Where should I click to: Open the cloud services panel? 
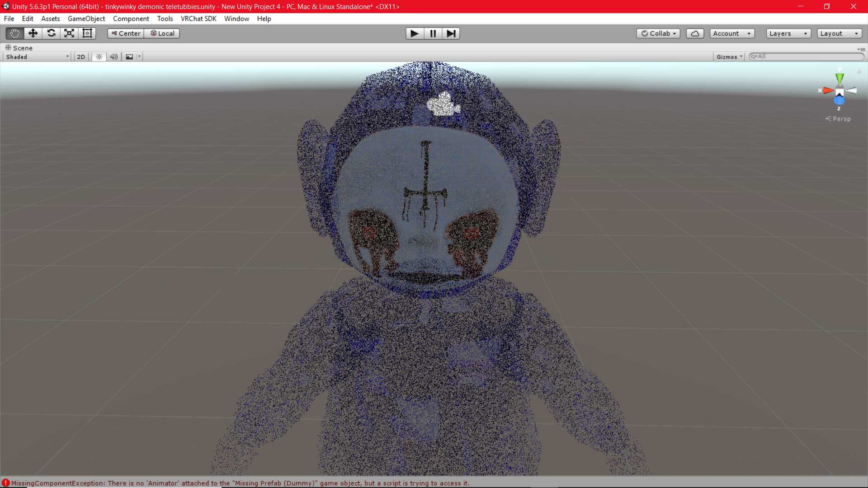pos(695,33)
